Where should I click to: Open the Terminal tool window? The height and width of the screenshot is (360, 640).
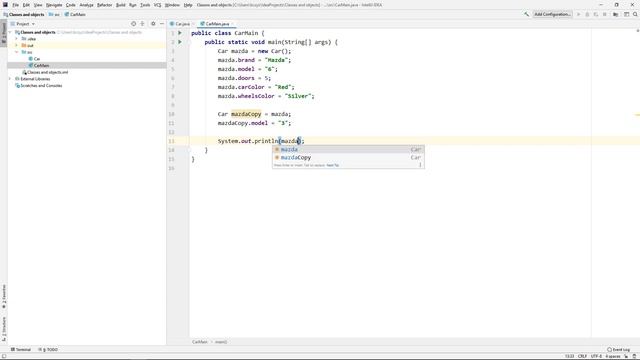(x=21, y=349)
